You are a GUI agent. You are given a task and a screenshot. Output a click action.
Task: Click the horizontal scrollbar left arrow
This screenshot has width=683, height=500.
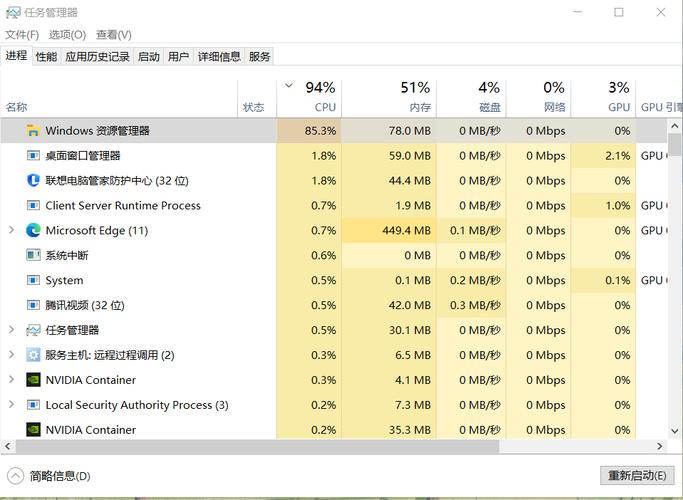coord(7,446)
